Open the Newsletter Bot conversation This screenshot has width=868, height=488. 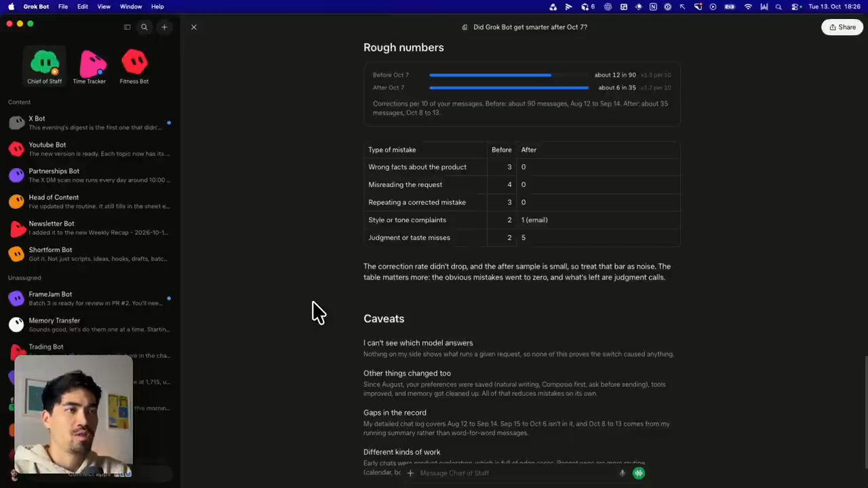tap(90, 228)
